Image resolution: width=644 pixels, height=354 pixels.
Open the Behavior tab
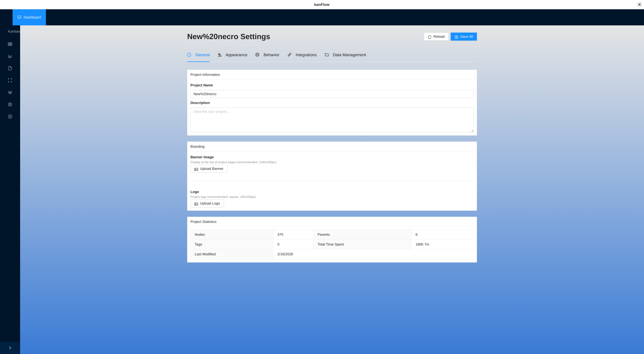tap(267, 55)
